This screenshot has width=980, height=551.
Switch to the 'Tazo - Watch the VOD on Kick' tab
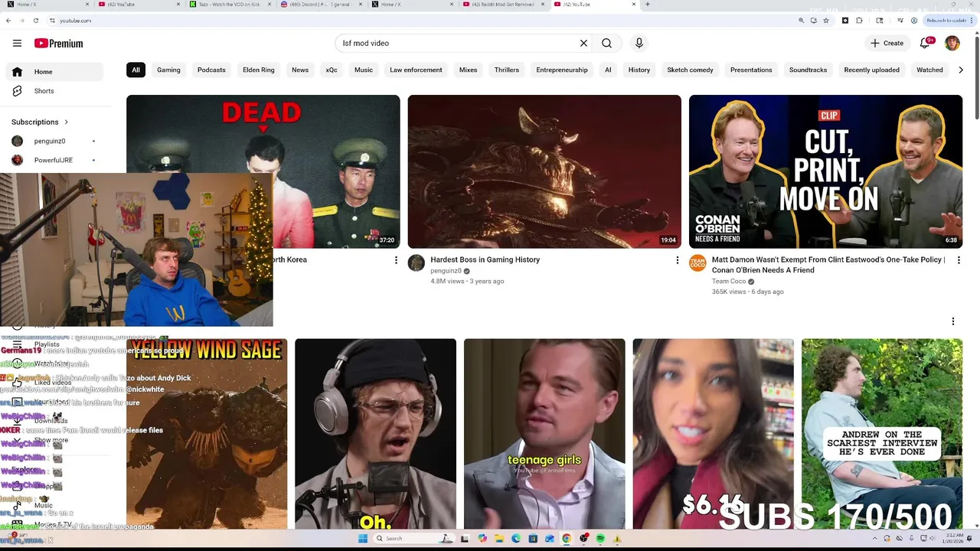[229, 5]
